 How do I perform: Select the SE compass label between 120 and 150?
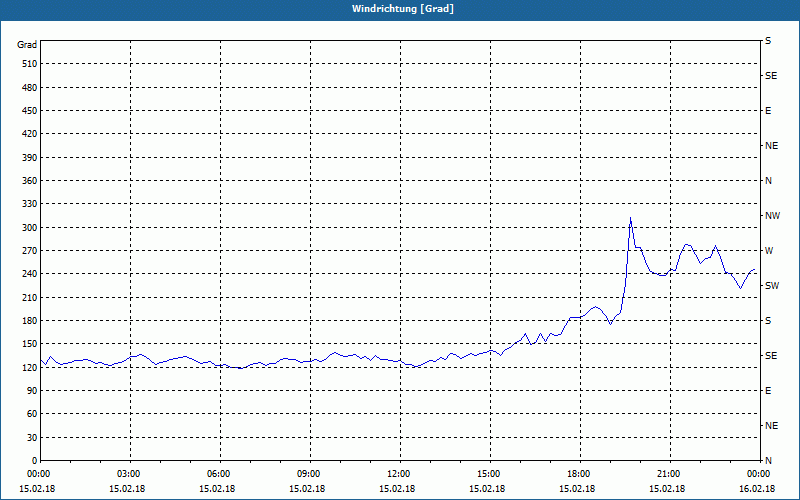click(x=771, y=356)
